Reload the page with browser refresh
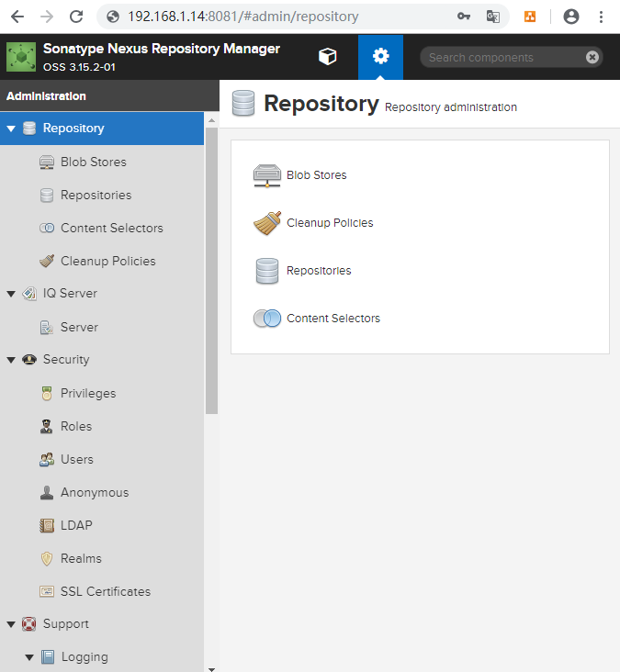The height and width of the screenshot is (672, 620). tap(76, 17)
